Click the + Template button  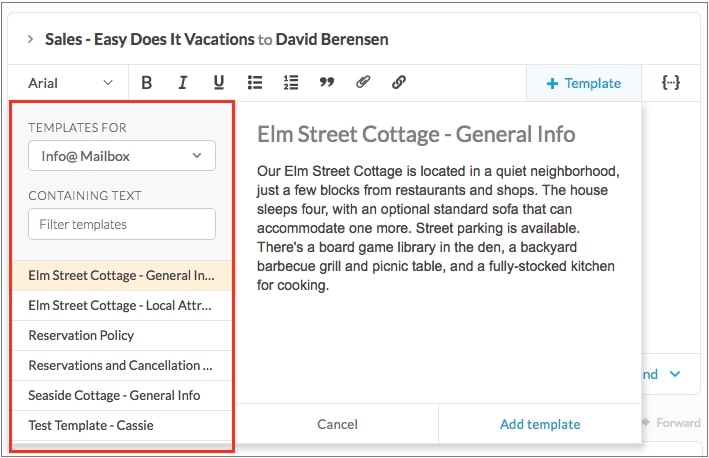[584, 83]
